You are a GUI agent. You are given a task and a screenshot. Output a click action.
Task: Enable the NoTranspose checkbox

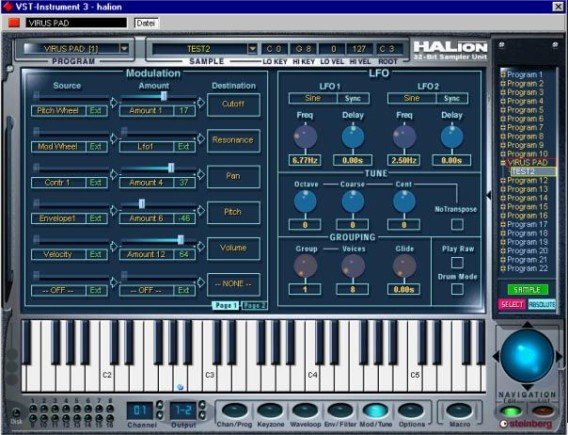pyautogui.click(x=457, y=225)
